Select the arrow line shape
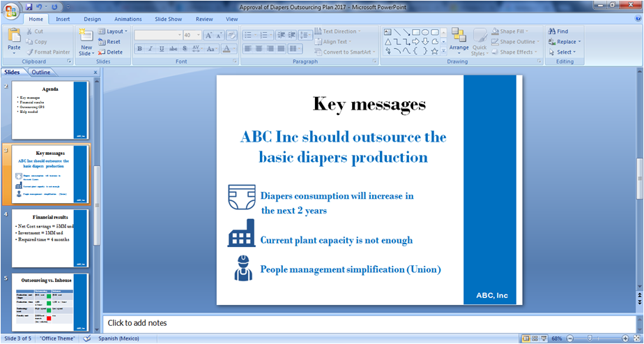This screenshot has width=644, height=344. point(406,31)
